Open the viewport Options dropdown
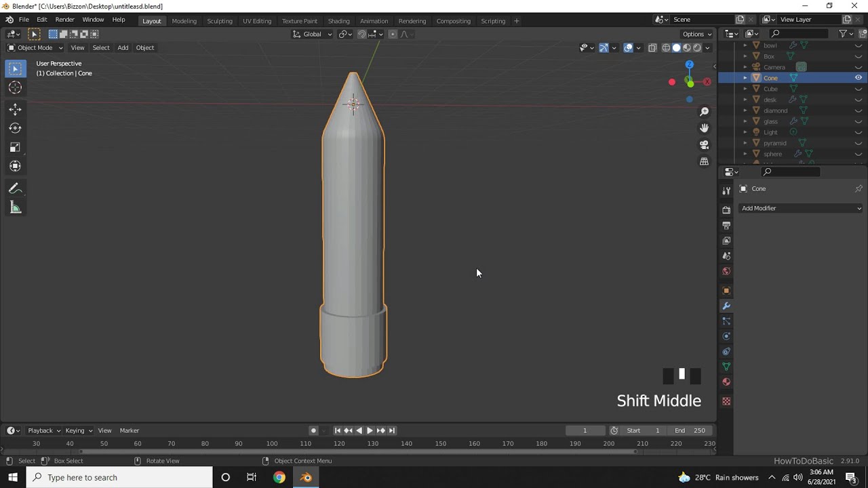The height and width of the screenshot is (488, 868). pyautogui.click(x=696, y=34)
